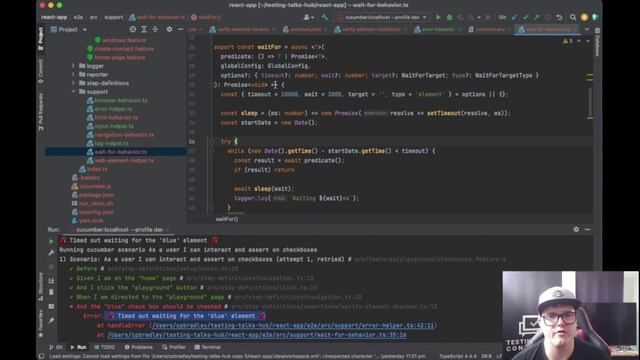The height and width of the screenshot is (360, 640).
Task: Click line number 36 in editor gutter
Action: [191, 141]
